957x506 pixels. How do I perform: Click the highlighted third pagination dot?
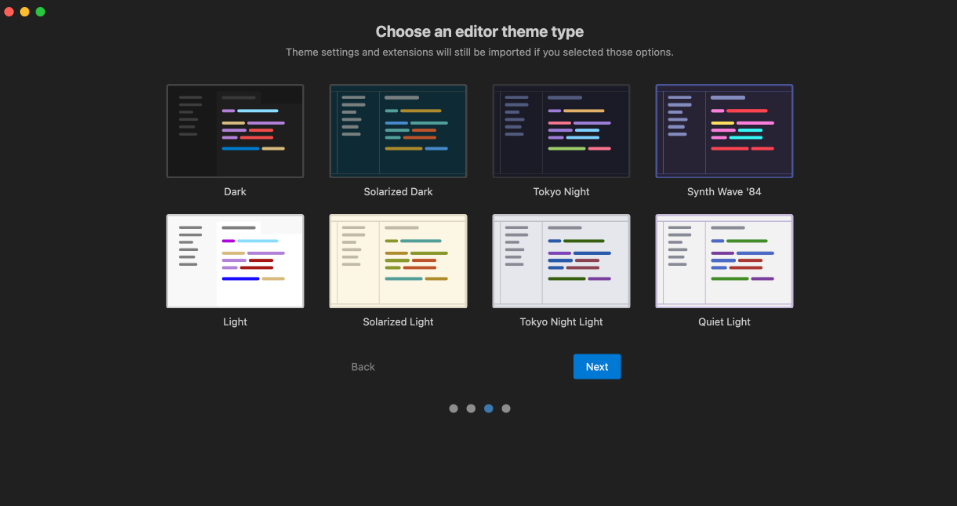click(x=488, y=408)
